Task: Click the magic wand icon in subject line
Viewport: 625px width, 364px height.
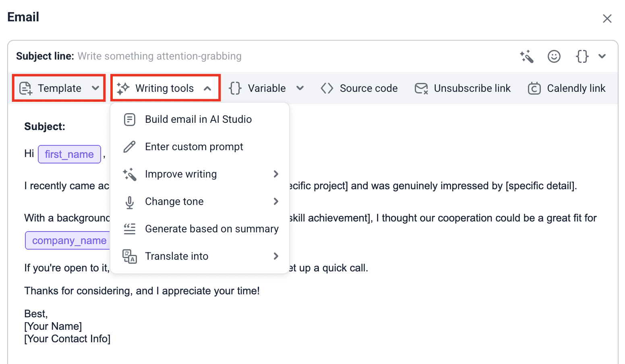Action: tap(526, 56)
